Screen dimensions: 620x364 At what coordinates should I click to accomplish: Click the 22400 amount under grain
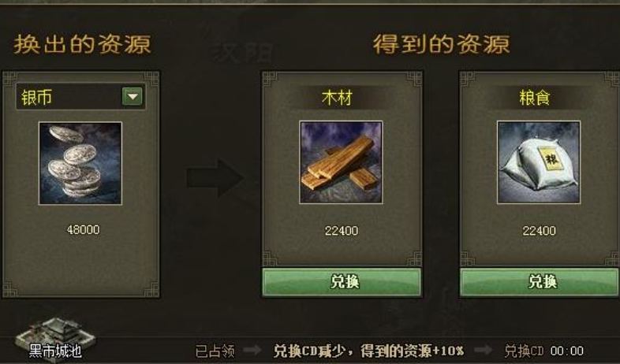[x=540, y=231]
